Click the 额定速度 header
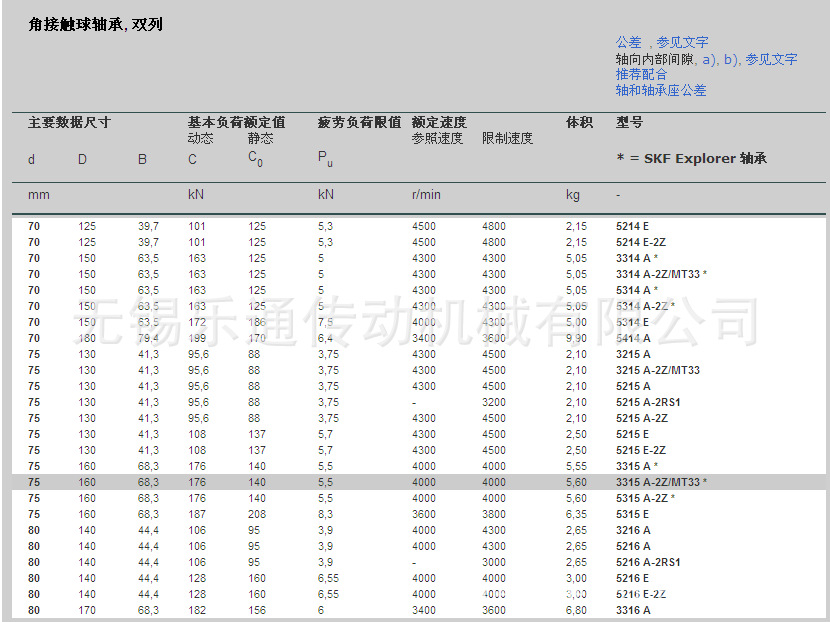 coord(439,123)
